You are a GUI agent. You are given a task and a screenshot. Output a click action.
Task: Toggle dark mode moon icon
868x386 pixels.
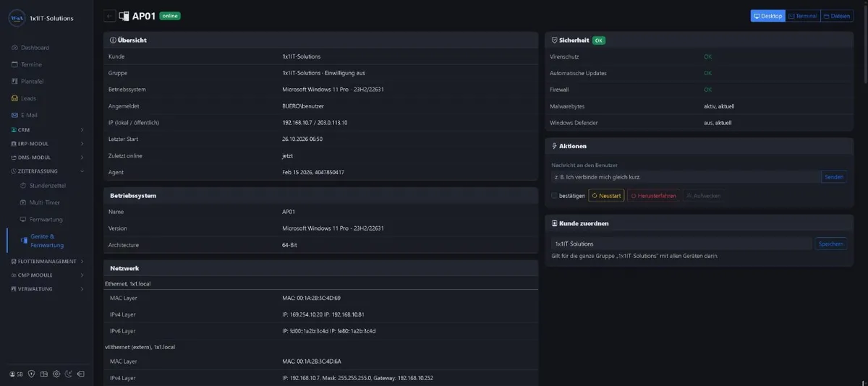tap(68, 374)
